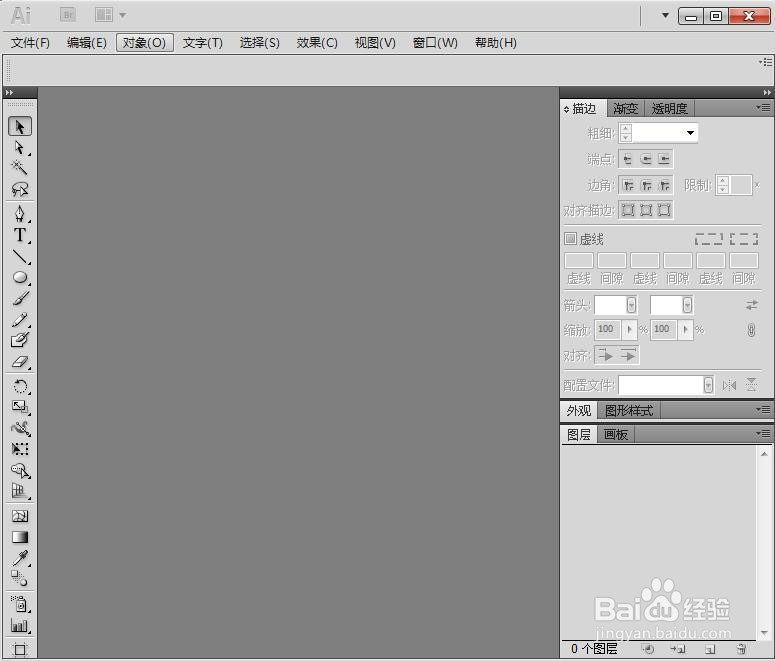Choose the round join 边角 option
The image size is (775, 661).
click(646, 185)
